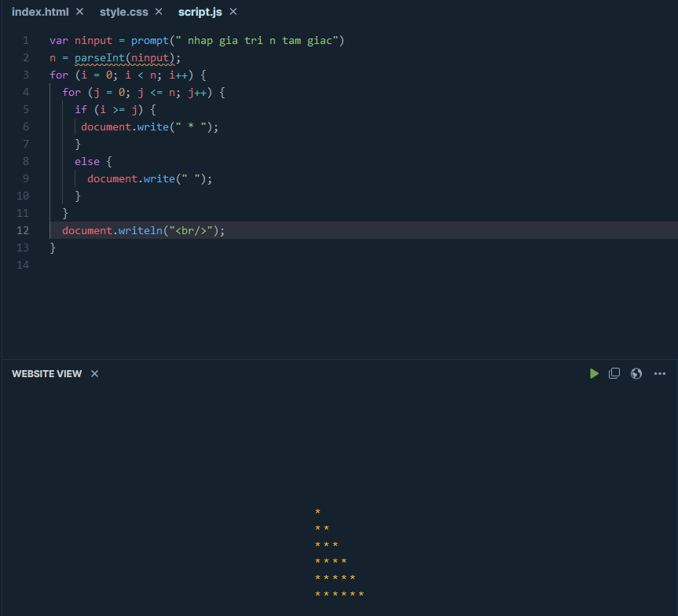Viewport: 678px width, 616px height.
Task: Click the empty line 14 in editor
Action: click(x=236, y=265)
